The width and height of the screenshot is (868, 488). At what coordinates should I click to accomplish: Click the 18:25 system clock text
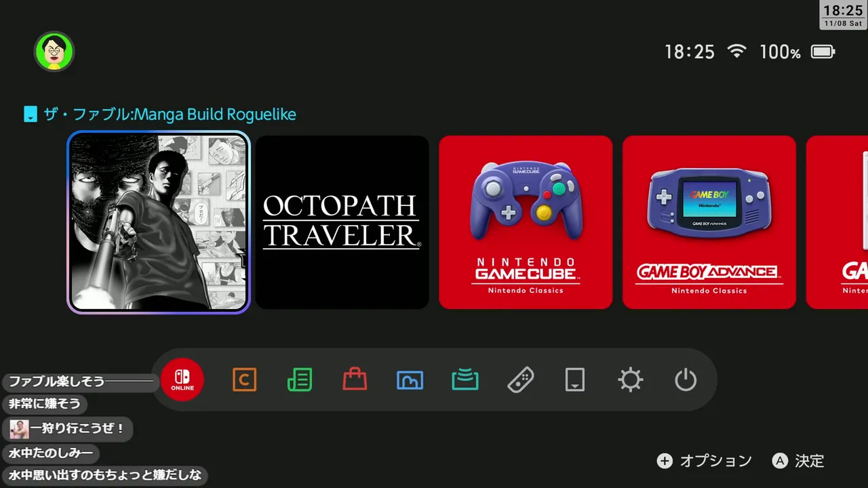pyautogui.click(x=690, y=52)
